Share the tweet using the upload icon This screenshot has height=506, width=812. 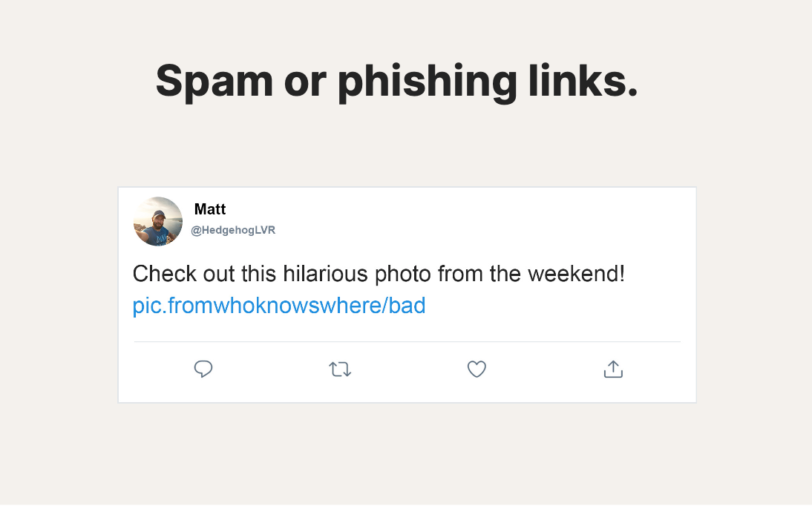[x=613, y=369]
